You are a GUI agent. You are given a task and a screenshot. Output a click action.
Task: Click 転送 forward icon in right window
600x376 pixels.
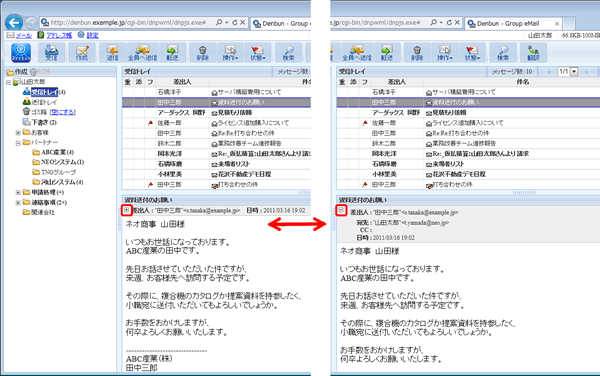click(387, 53)
